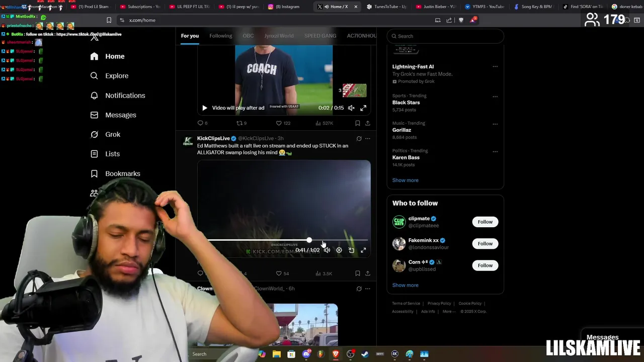This screenshot has height=362, width=644.
Task: Open more menu for Black Stars trend
Action: (495, 97)
